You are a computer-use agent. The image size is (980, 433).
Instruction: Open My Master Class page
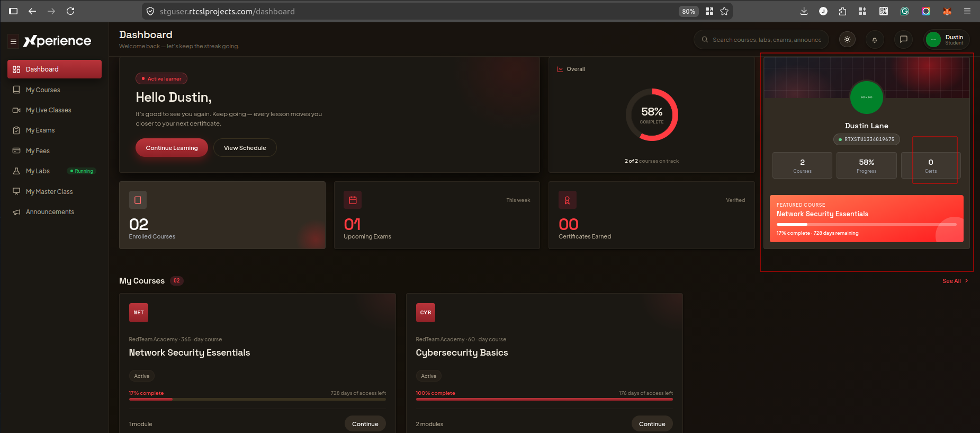point(55,192)
